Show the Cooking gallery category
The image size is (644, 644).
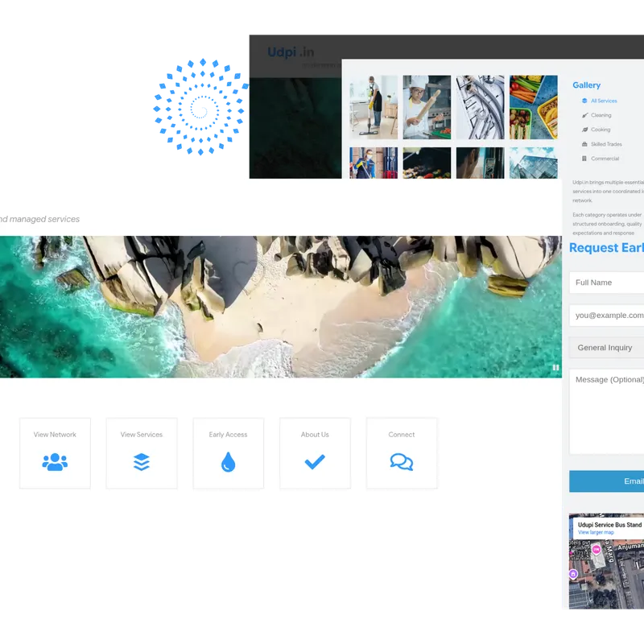tap(601, 130)
